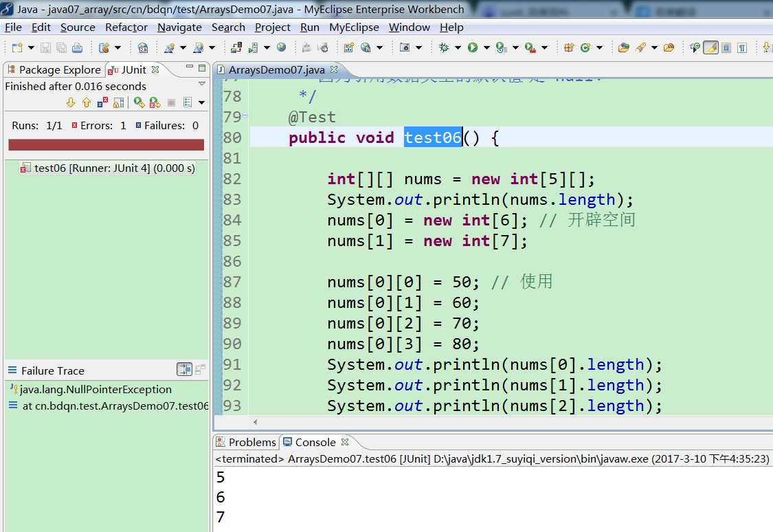The width and height of the screenshot is (773, 532).
Task: Toggle Show Failures Only in JUnit
Action: 102,102
